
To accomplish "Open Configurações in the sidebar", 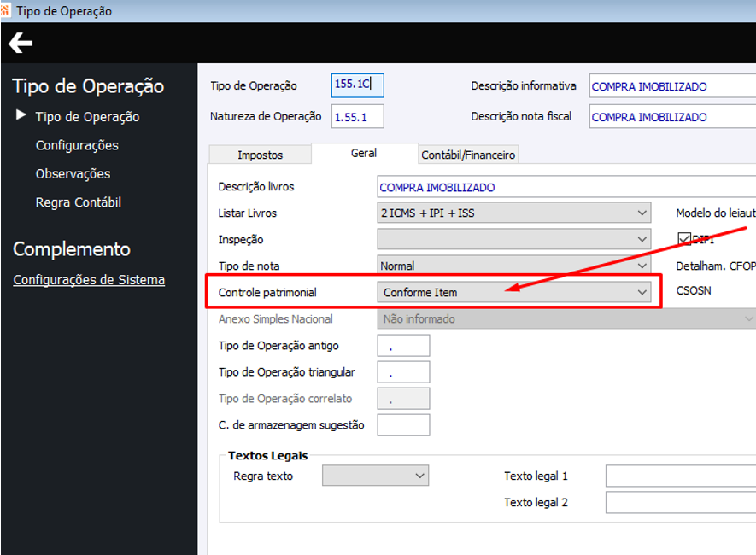I will click(x=77, y=145).
